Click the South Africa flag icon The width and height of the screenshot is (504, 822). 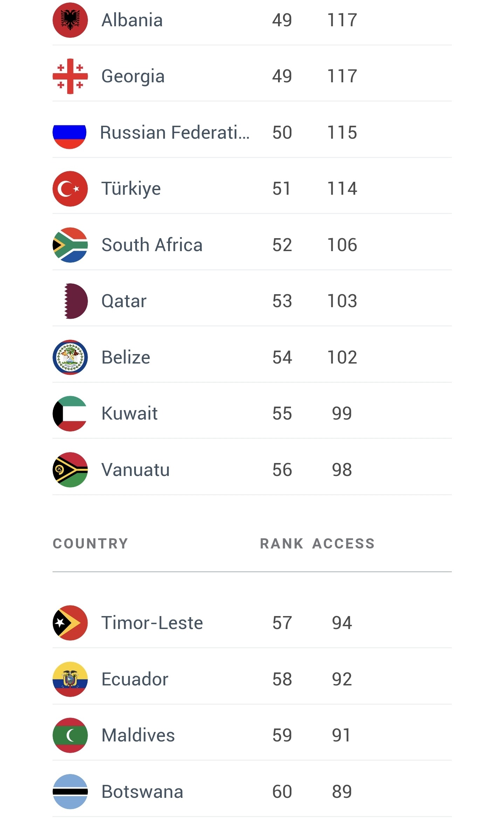[70, 245]
